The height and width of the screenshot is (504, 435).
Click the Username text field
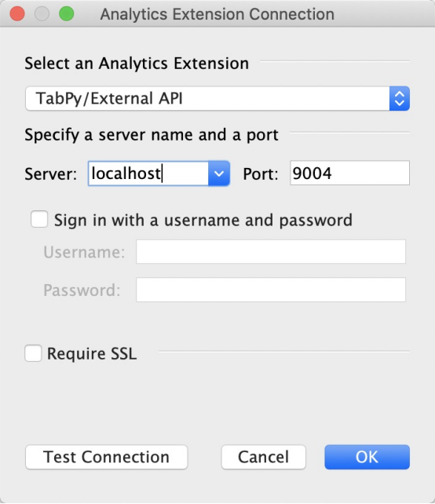pyautogui.click(x=271, y=252)
